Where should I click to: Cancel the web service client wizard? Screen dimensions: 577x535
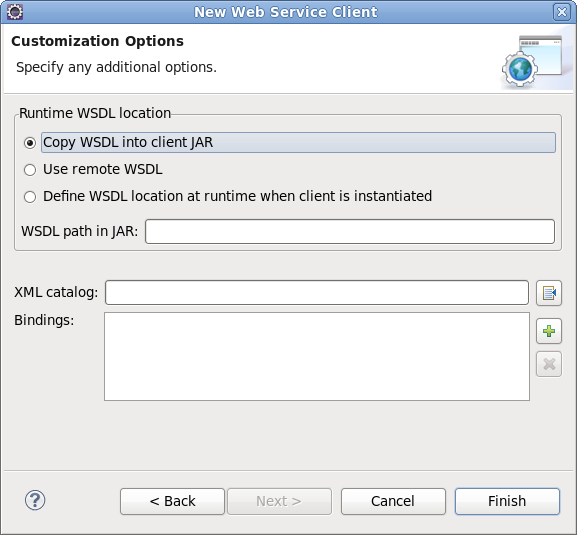[x=393, y=501]
